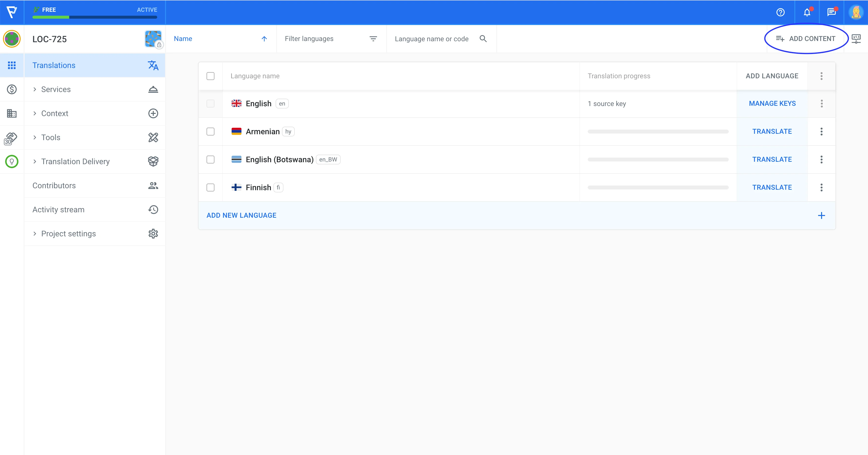
Task: Click TRANSLATE for Finnish language
Action: click(x=771, y=187)
